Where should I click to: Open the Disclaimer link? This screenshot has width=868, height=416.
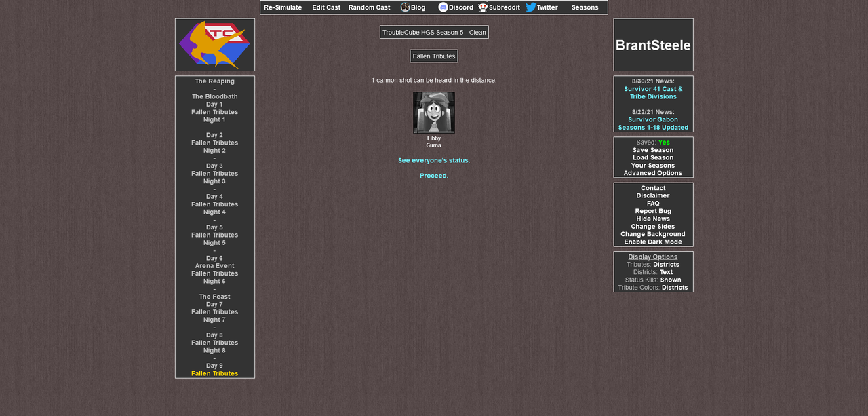pyautogui.click(x=653, y=196)
